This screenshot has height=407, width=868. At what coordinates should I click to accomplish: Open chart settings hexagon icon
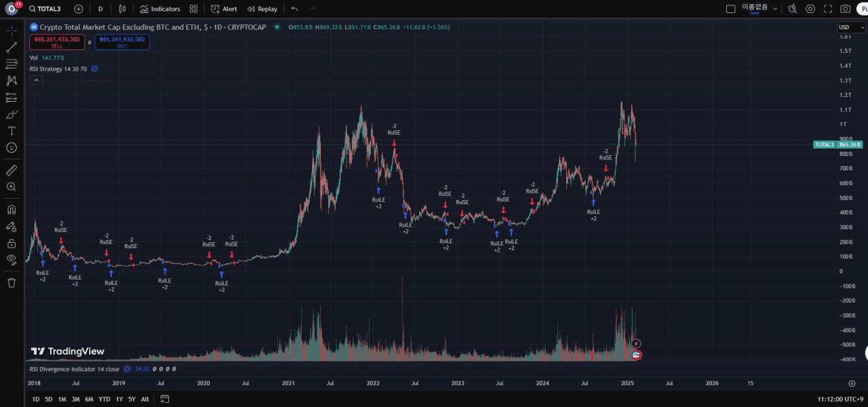point(810,9)
